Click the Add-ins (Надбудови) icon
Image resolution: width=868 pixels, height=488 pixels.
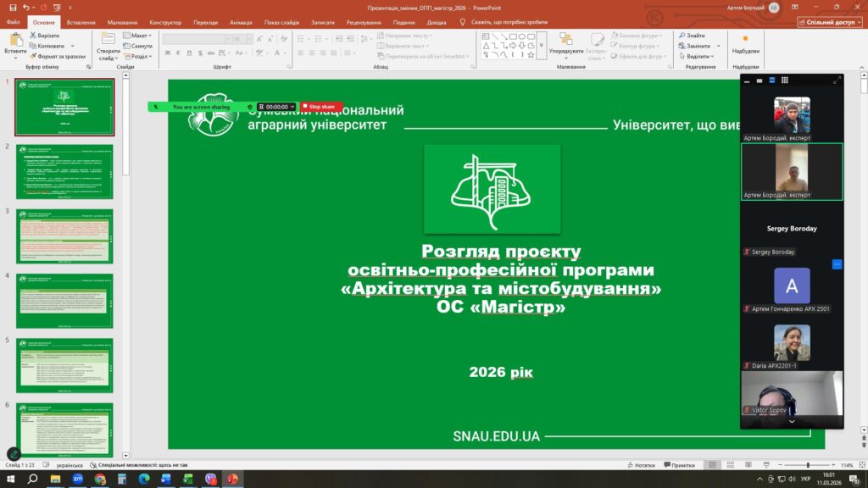click(745, 42)
